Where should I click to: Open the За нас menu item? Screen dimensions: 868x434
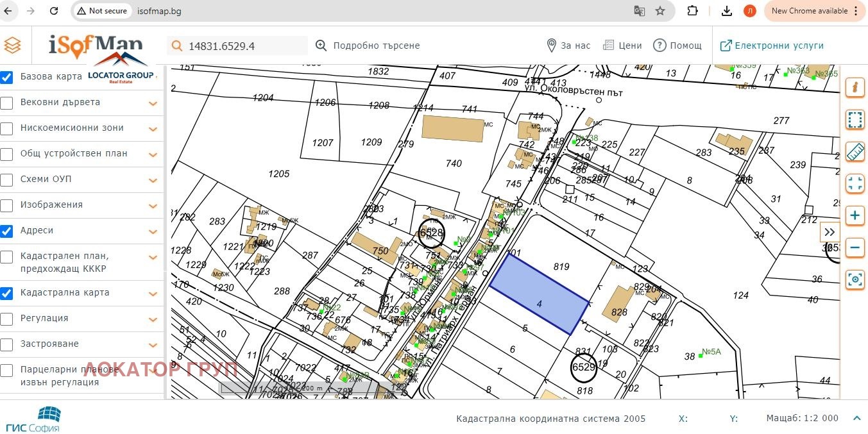click(x=568, y=46)
